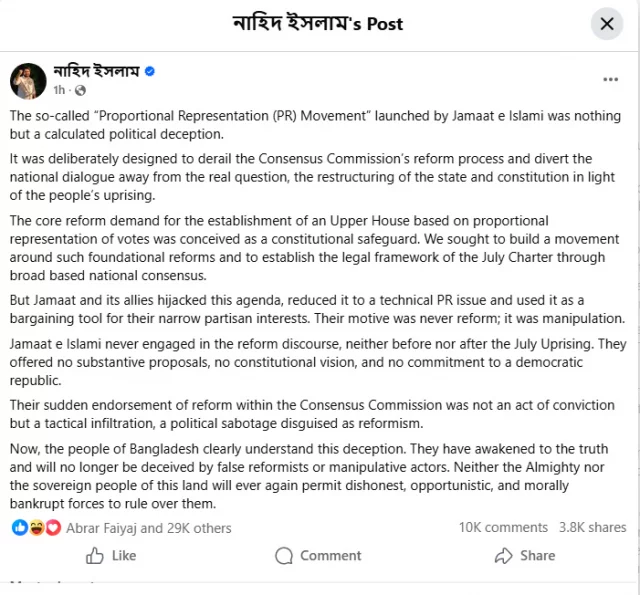Screen dimensions: 640x595
Task: Click the public globe audience icon
Action: [x=78, y=90]
